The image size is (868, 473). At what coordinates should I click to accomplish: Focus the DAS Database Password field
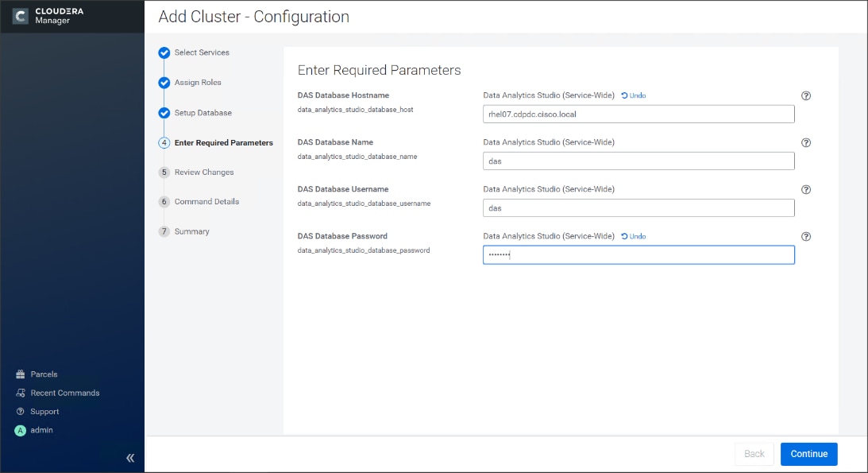click(x=638, y=254)
